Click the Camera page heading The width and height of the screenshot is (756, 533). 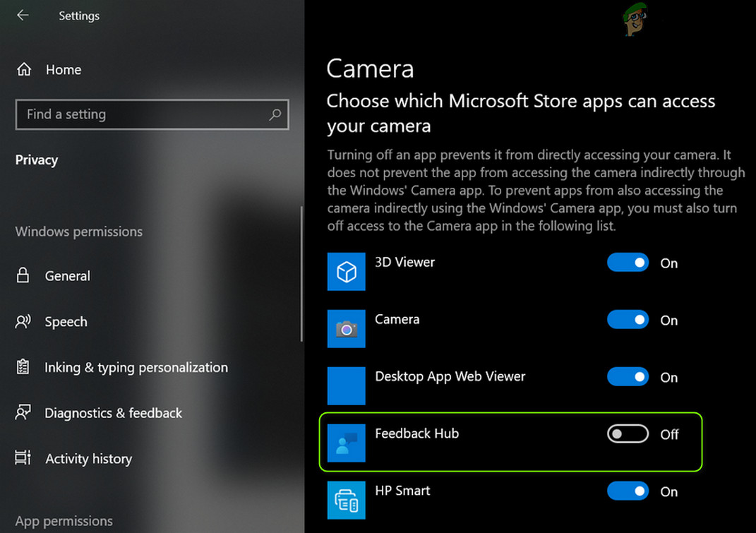click(x=371, y=69)
